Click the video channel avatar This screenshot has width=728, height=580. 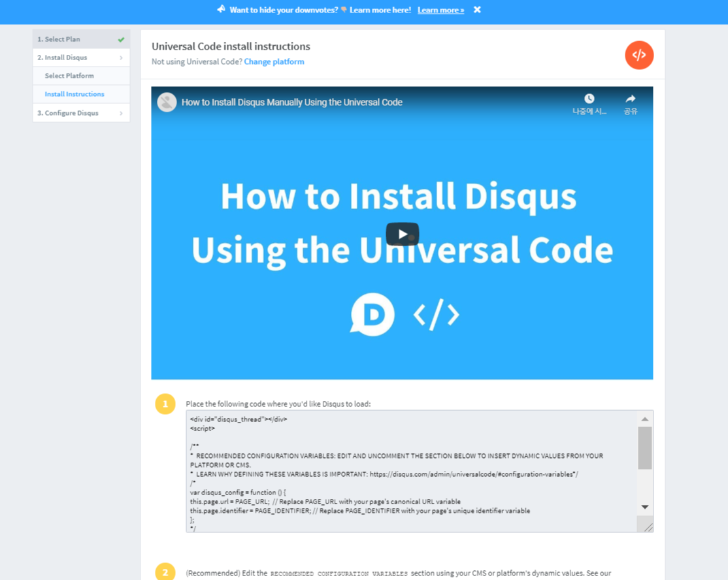[167, 102]
